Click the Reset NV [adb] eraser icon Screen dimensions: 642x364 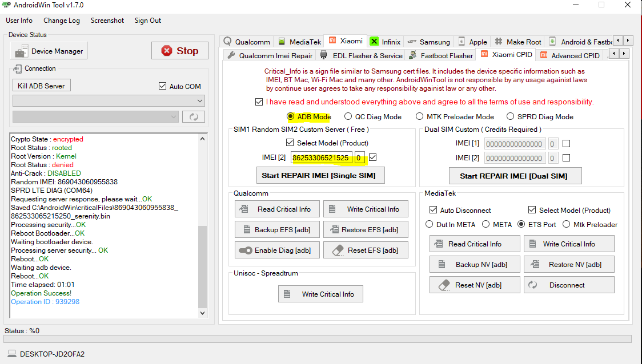444,285
